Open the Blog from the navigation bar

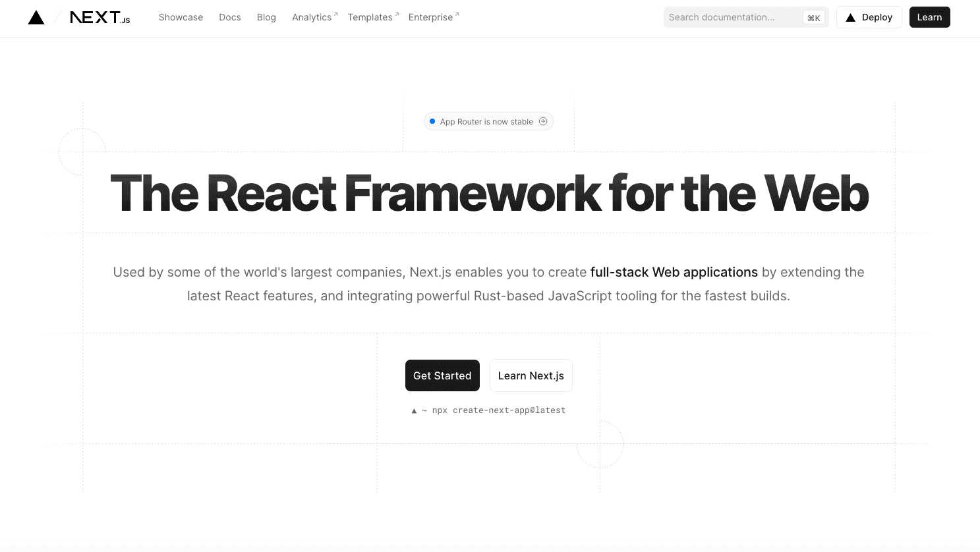[x=266, y=17]
